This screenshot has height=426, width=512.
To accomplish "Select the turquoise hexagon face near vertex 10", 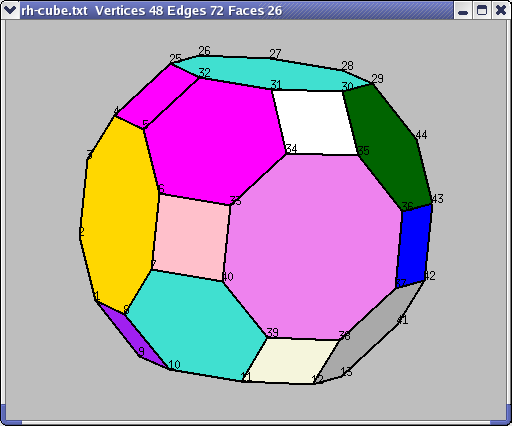I will coord(197,325).
